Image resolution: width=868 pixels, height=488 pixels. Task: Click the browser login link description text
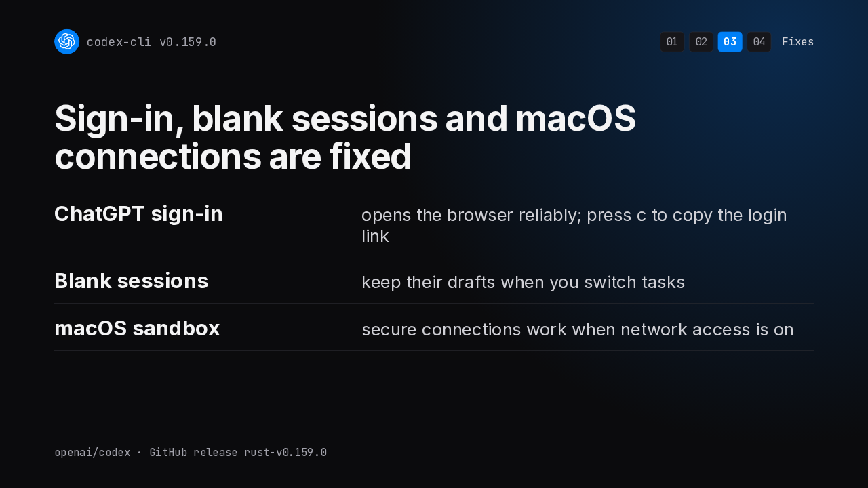pos(574,226)
